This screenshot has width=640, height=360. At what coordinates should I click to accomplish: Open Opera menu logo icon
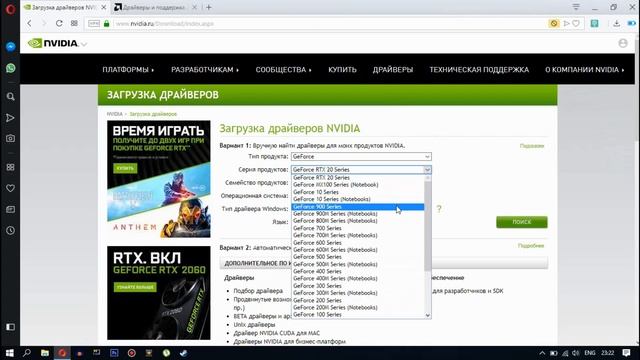click(10, 9)
